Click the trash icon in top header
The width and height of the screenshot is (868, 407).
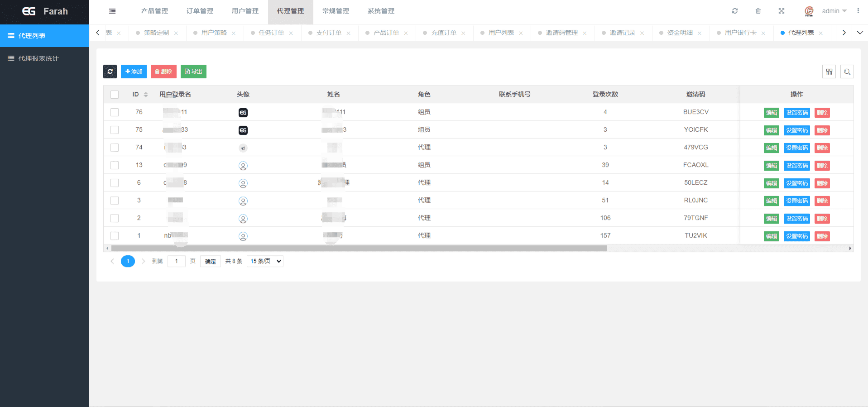(x=758, y=11)
